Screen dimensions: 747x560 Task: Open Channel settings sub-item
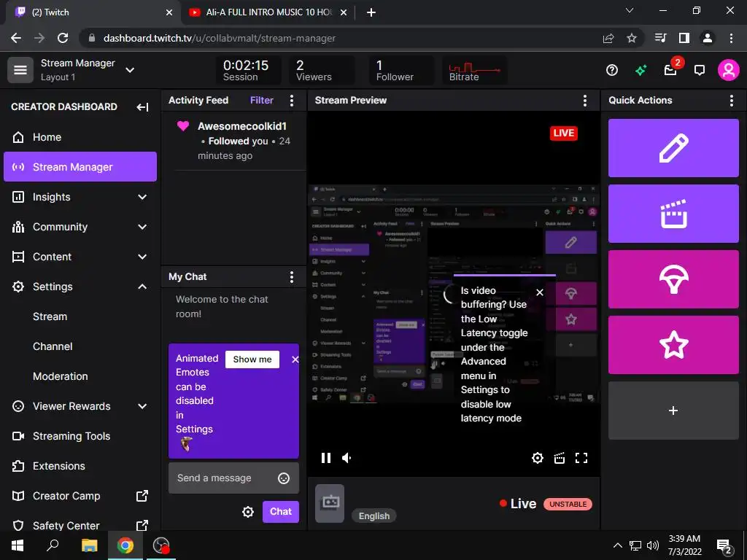[53, 346]
